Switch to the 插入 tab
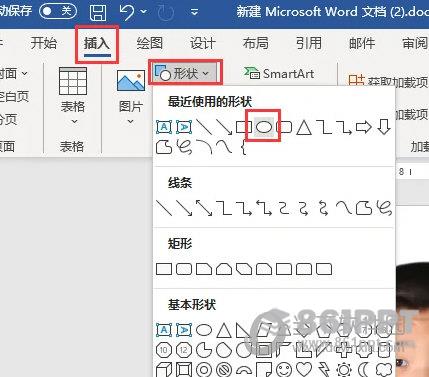 [x=97, y=43]
